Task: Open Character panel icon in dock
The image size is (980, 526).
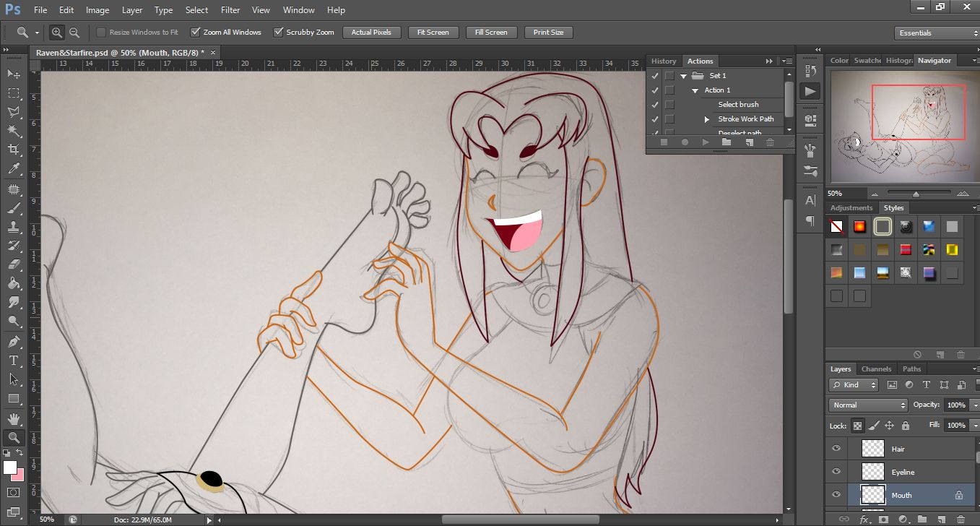Action: click(810, 200)
